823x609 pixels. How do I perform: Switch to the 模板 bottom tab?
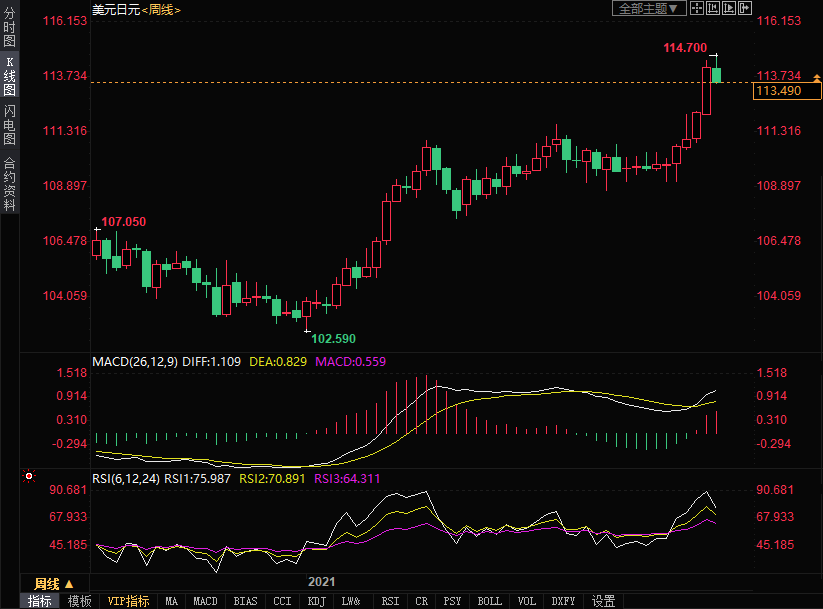click(79, 601)
